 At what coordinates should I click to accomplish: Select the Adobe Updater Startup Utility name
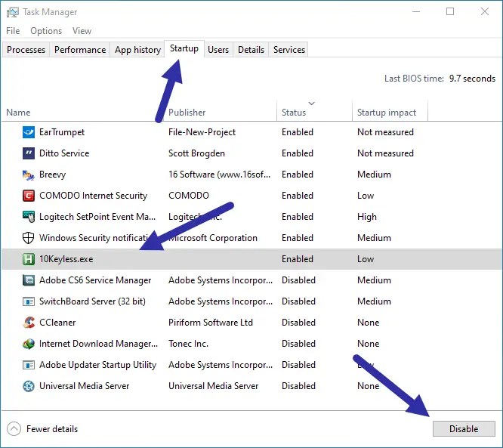click(98, 365)
